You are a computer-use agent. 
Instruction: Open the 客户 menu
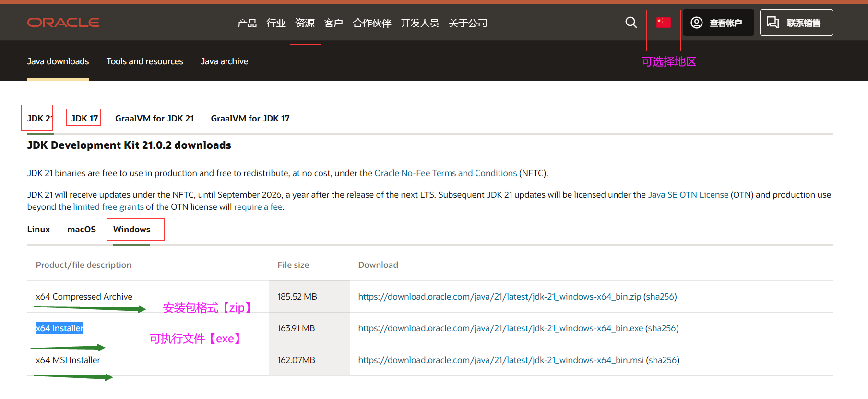(x=333, y=23)
